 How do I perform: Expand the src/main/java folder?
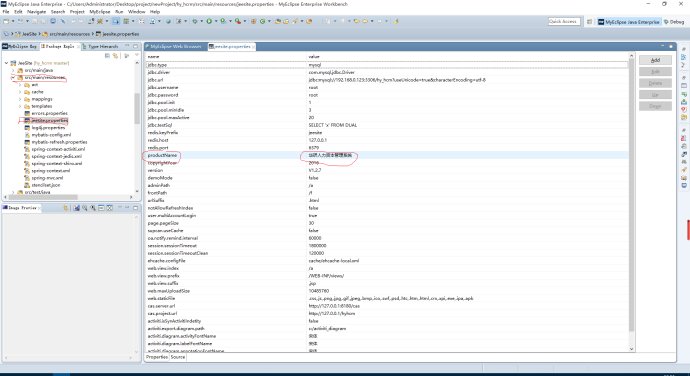point(13,70)
